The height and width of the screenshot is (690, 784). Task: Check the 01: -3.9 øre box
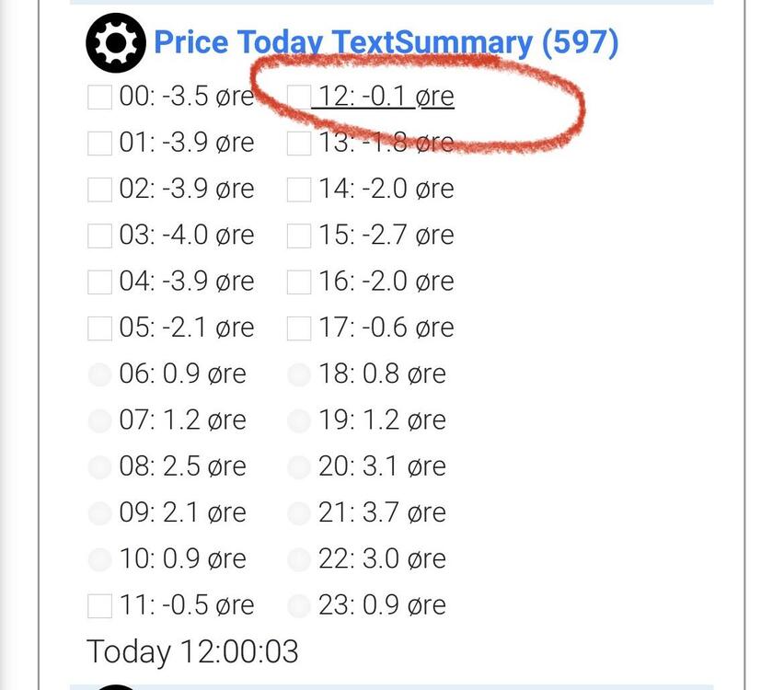pyautogui.click(x=99, y=144)
